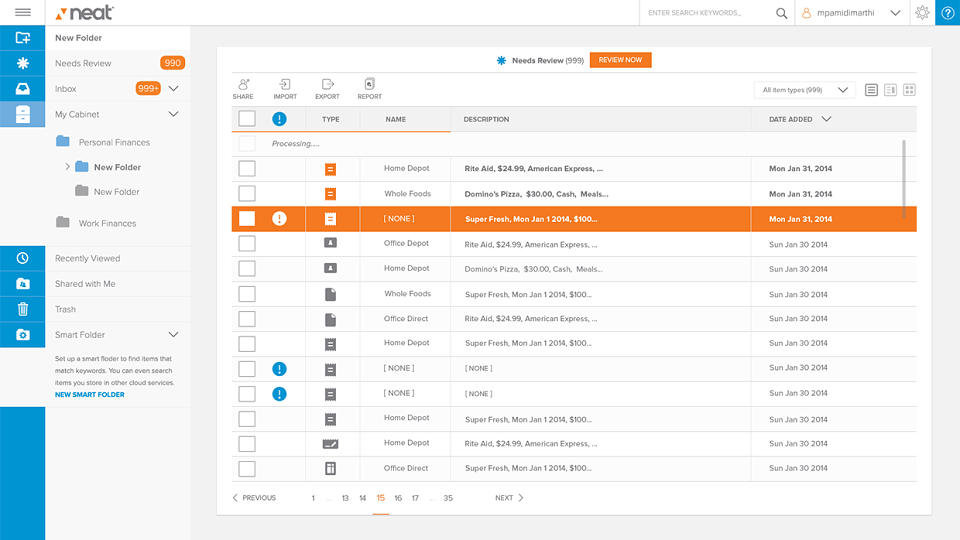Image resolution: width=960 pixels, height=540 pixels.
Task: Sort by the Date Added column arrow
Action: 826,119
